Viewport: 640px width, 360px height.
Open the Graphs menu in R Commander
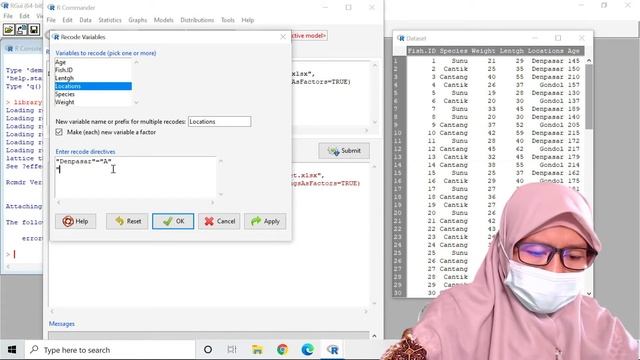pos(138,20)
